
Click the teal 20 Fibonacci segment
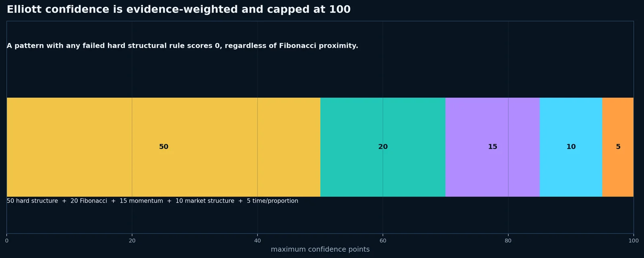[x=383, y=147]
